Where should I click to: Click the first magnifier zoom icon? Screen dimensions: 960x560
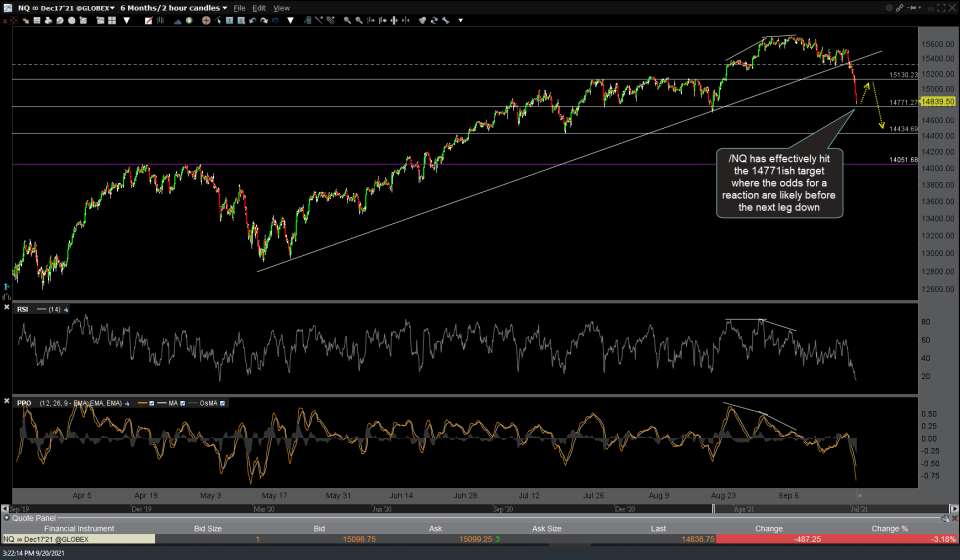point(347,20)
